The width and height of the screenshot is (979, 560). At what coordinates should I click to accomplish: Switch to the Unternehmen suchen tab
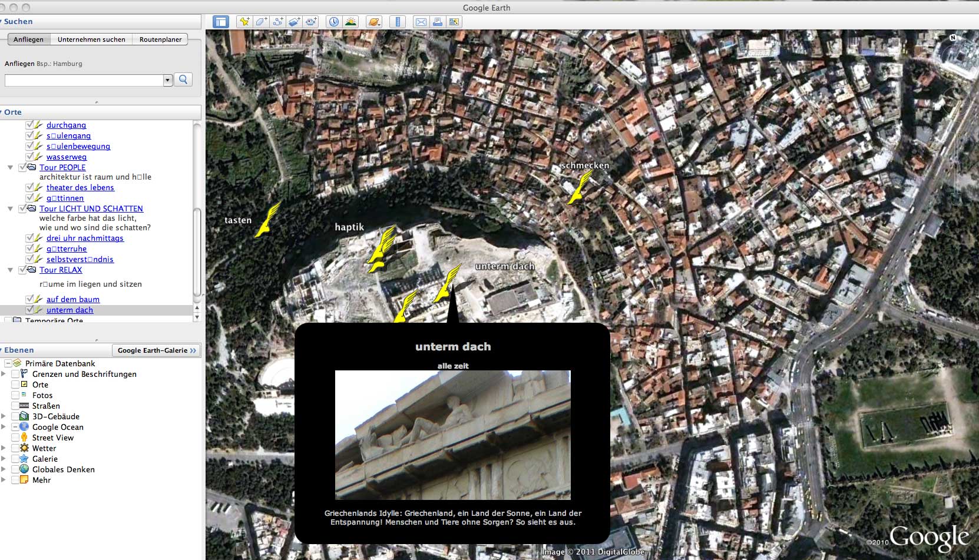coord(91,39)
